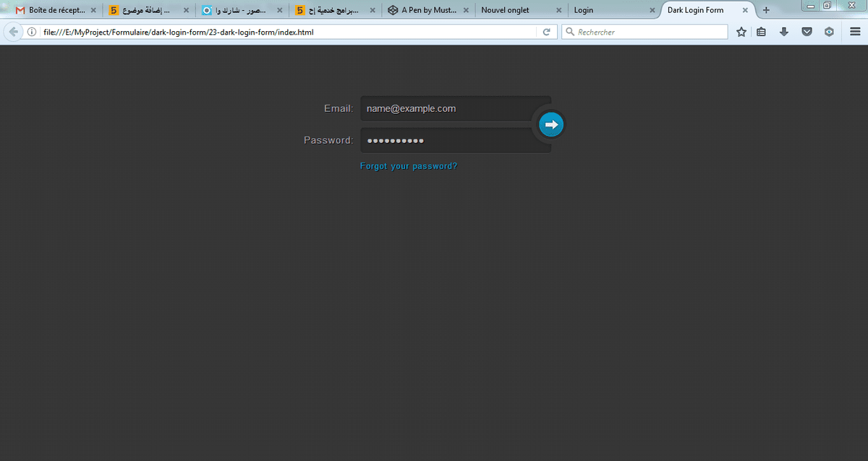This screenshot has height=461, width=868.
Task: Maximize the browser window
Action: click(827, 5)
